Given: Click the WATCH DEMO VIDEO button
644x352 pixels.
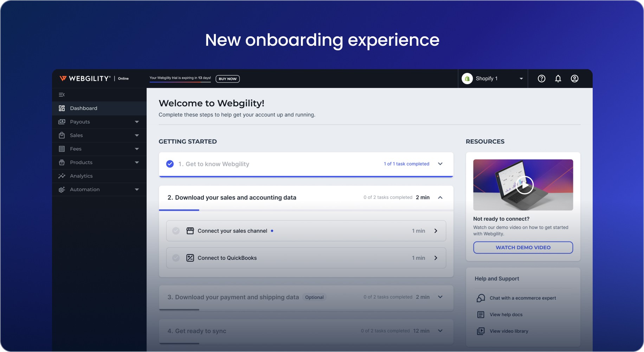Looking at the screenshot, I should point(523,247).
